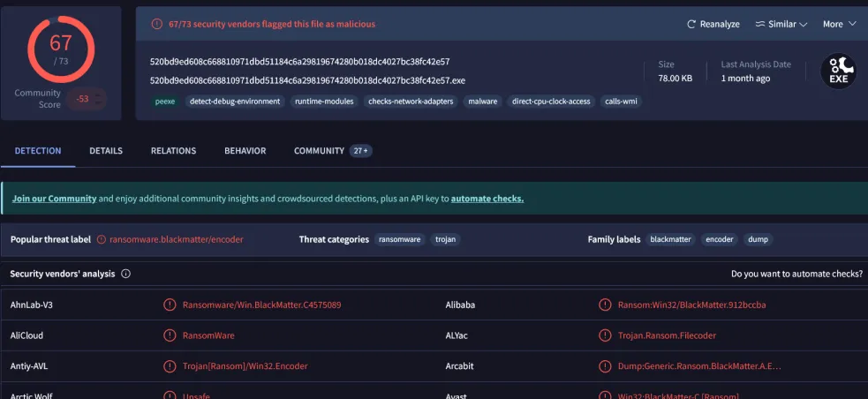
Task: Open the DETAILS tab
Action: [106, 151]
